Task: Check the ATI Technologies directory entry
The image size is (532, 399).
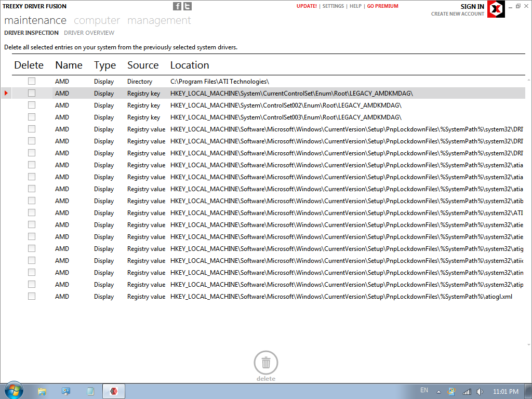Action: pyautogui.click(x=32, y=81)
